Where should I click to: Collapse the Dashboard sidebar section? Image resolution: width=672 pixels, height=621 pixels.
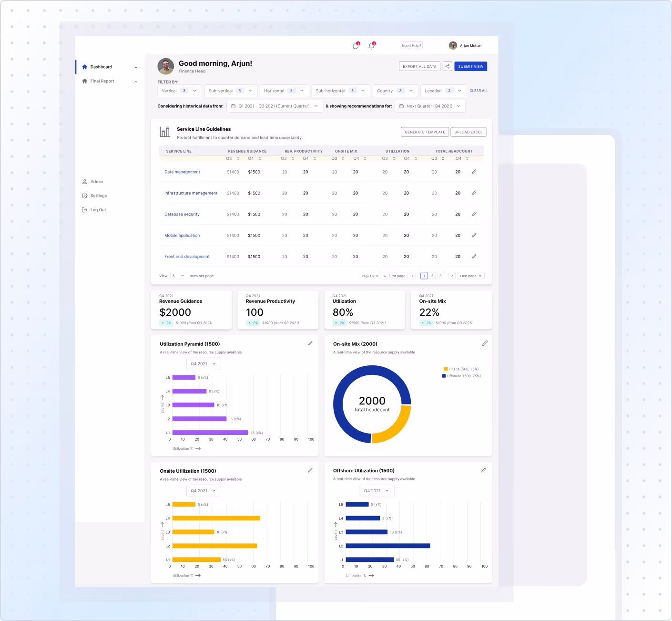pos(136,67)
